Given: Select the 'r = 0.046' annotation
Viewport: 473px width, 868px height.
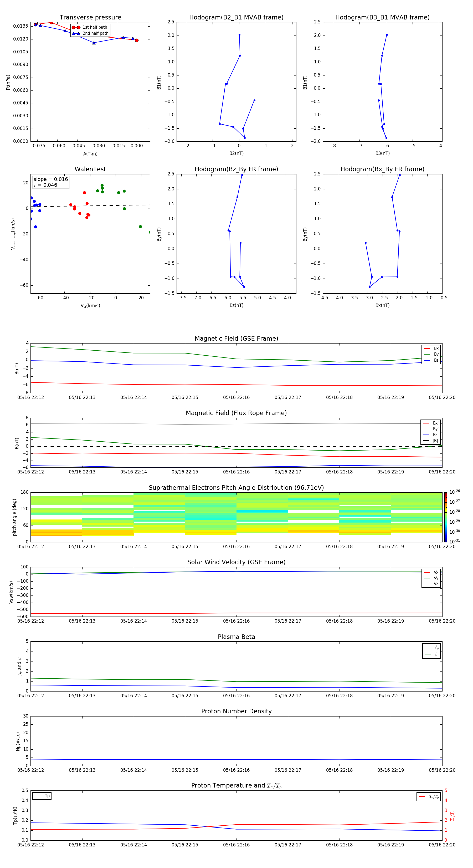Looking at the screenshot, I should (45, 185).
